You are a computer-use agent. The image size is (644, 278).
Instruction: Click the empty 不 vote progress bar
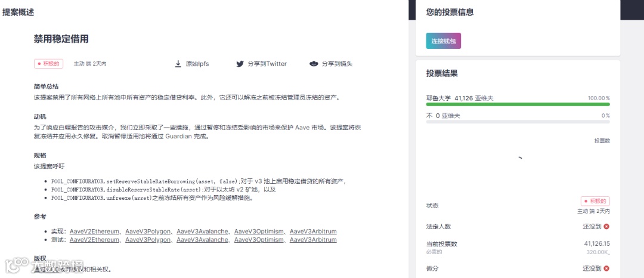518,122
